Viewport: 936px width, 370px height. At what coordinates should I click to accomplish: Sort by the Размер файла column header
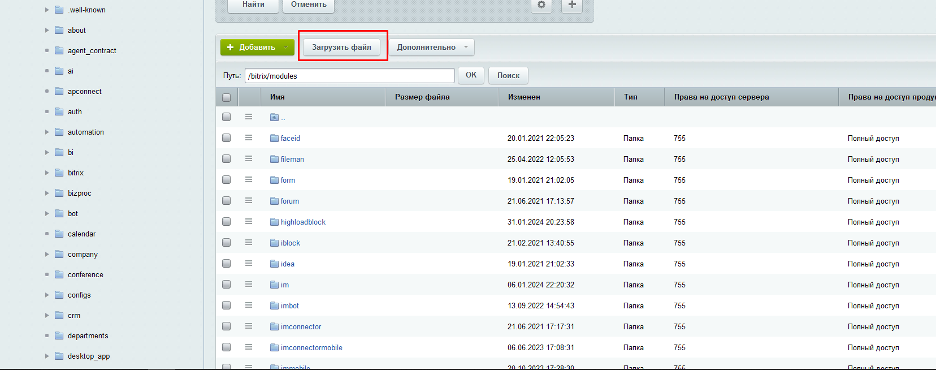tap(422, 97)
